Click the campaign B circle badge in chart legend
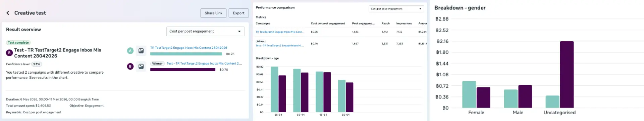 click(130, 67)
